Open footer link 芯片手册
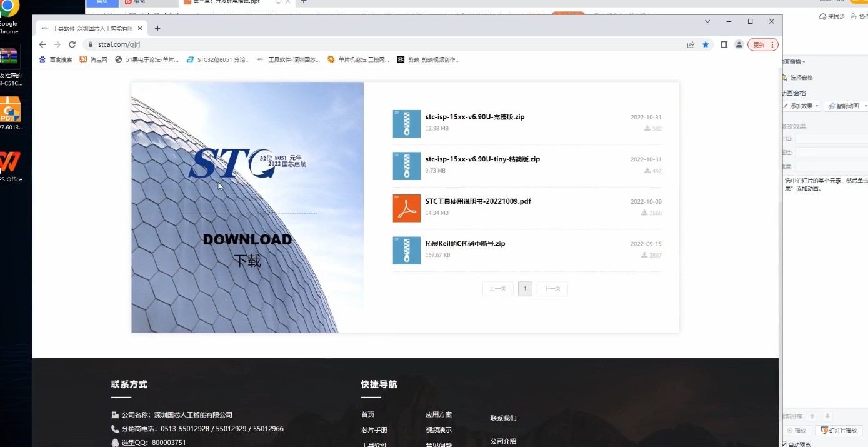The height and width of the screenshot is (447, 868). coord(374,430)
